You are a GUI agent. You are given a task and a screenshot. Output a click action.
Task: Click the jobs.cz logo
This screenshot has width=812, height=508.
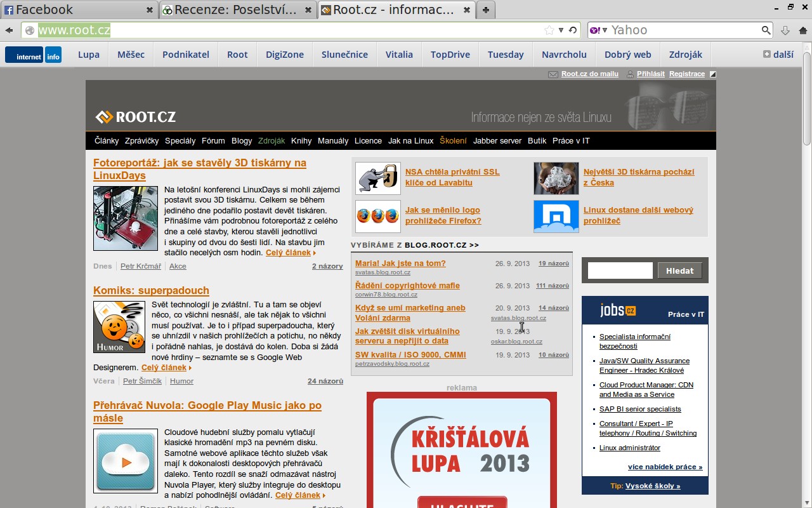(618, 311)
